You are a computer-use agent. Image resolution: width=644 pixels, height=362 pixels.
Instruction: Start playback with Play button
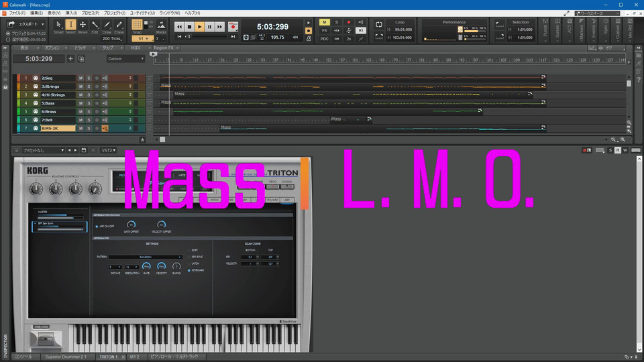[200, 27]
